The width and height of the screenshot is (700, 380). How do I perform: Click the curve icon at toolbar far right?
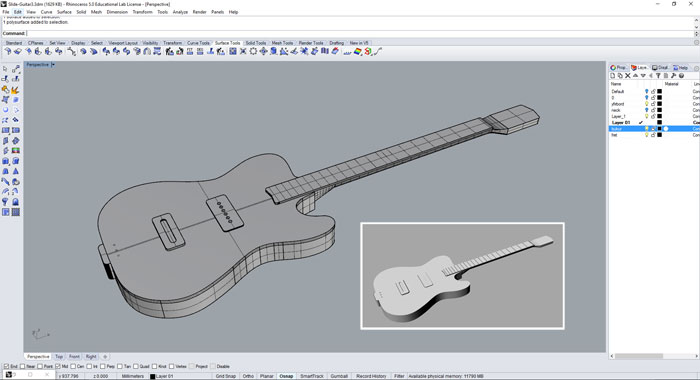point(378,52)
